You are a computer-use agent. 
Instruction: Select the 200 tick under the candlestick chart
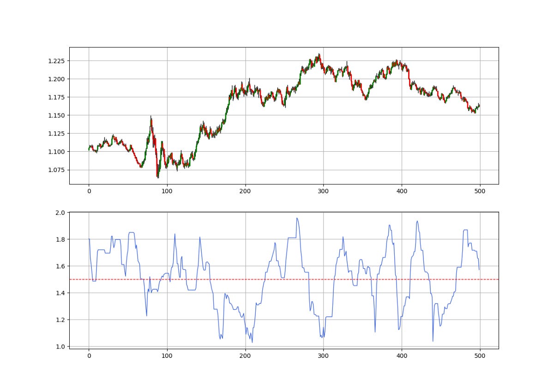[245, 190]
